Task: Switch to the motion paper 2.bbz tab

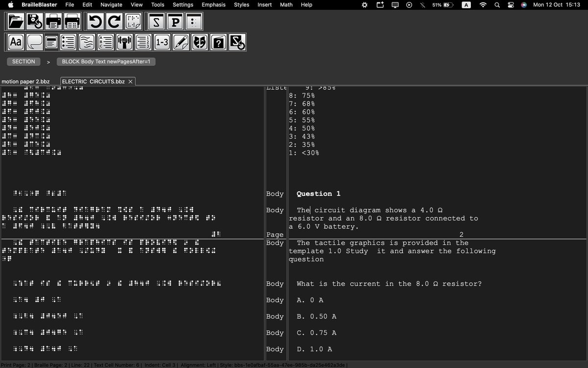Action: (x=25, y=81)
